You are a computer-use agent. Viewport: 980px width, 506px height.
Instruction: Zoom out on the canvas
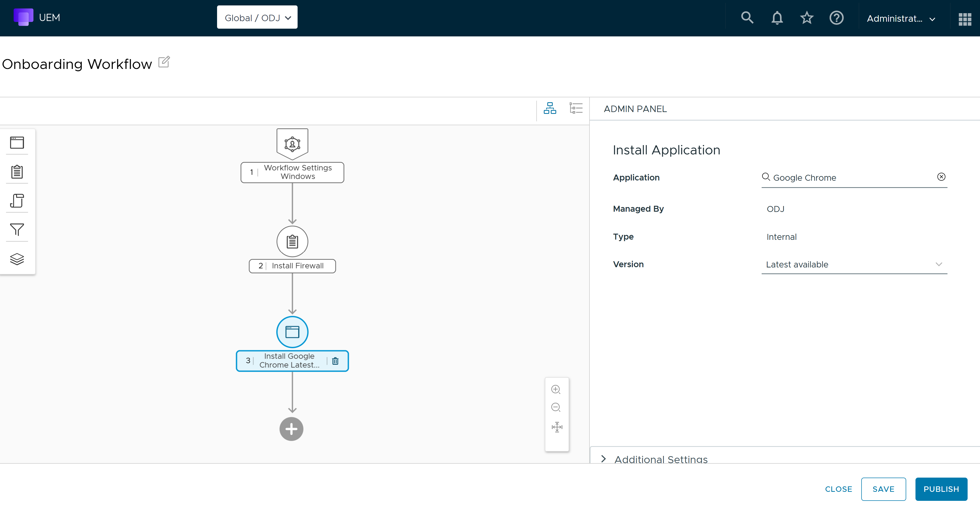pos(556,407)
